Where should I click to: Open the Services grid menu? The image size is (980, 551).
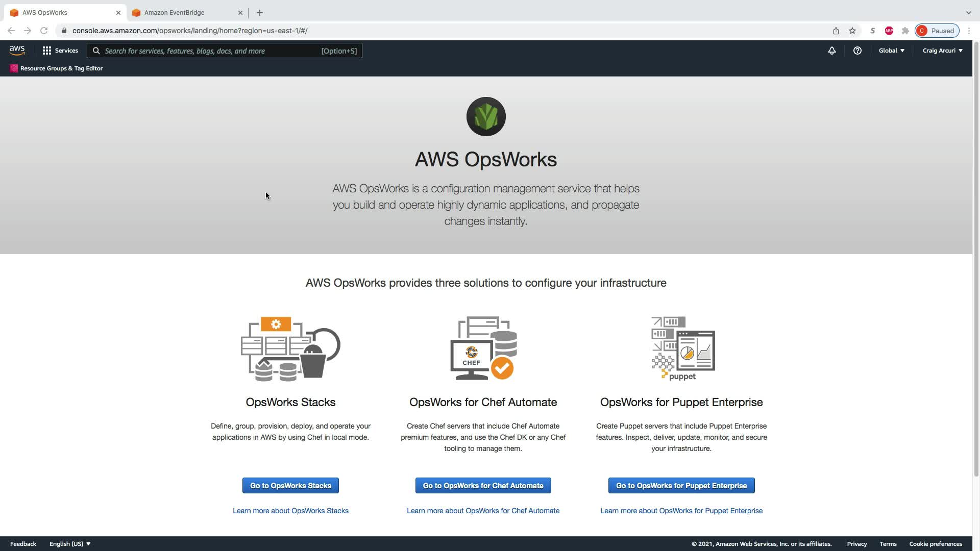[x=60, y=51]
